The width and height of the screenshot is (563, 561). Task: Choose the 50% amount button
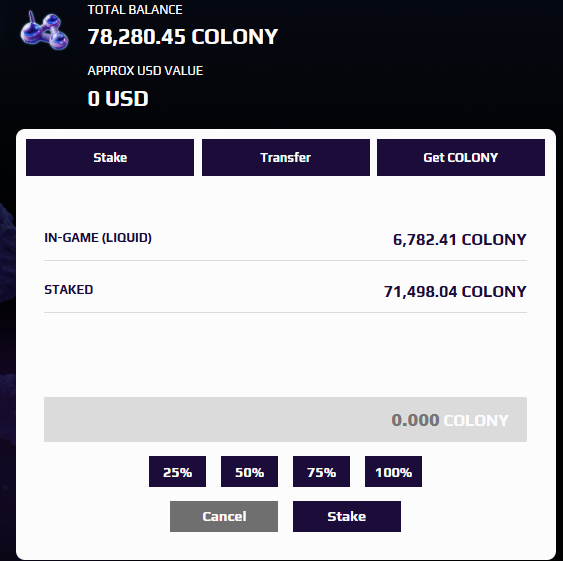(249, 472)
